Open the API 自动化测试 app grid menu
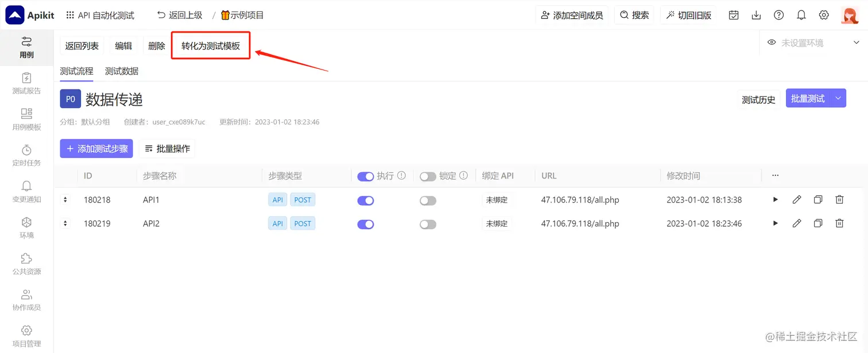Screen dimensions: 868x353 (70, 15)
